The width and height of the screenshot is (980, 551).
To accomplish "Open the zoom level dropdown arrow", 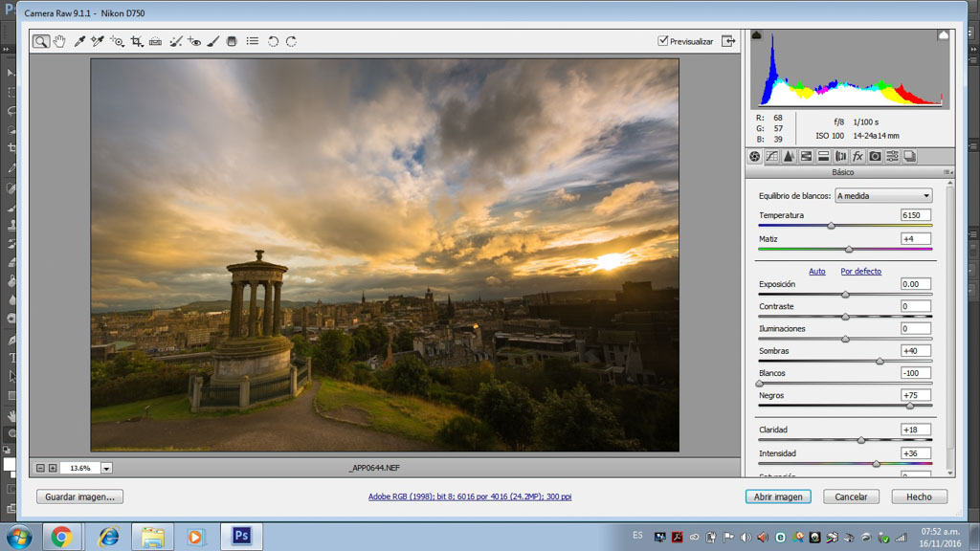I will click(x=106, y=468).
